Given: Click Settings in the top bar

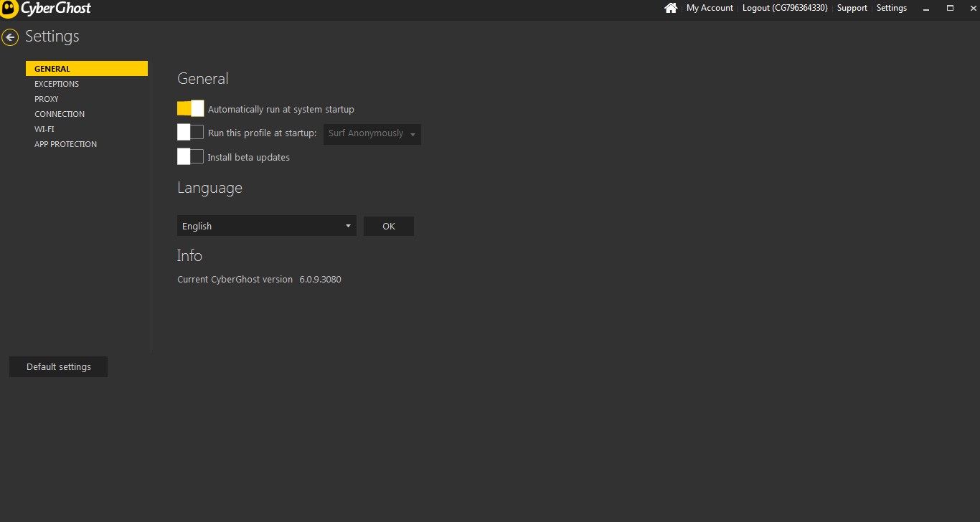Looking at the screenshot, I should [x=892, y=8].
